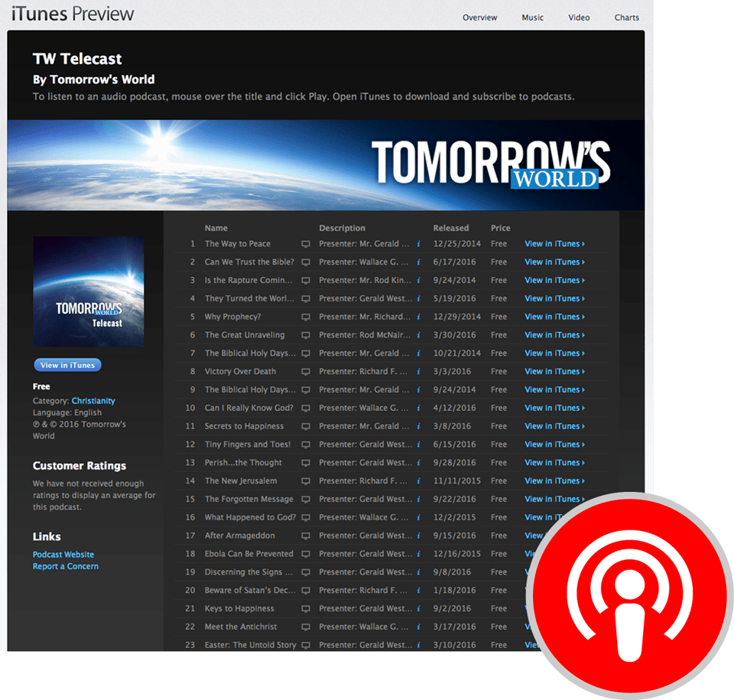Click the Released column header
The height and width of the screenshot is (700, 734).
tap(451, 228)
